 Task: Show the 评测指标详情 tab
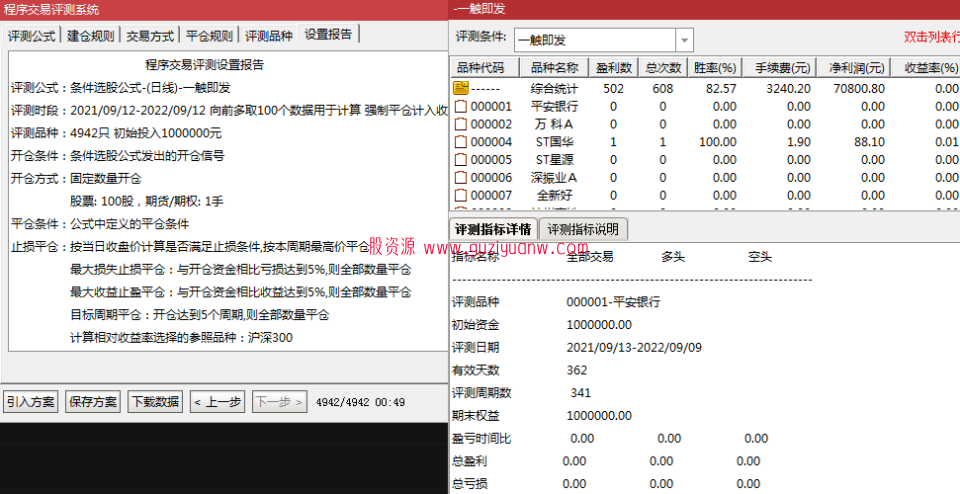(493, 230)
